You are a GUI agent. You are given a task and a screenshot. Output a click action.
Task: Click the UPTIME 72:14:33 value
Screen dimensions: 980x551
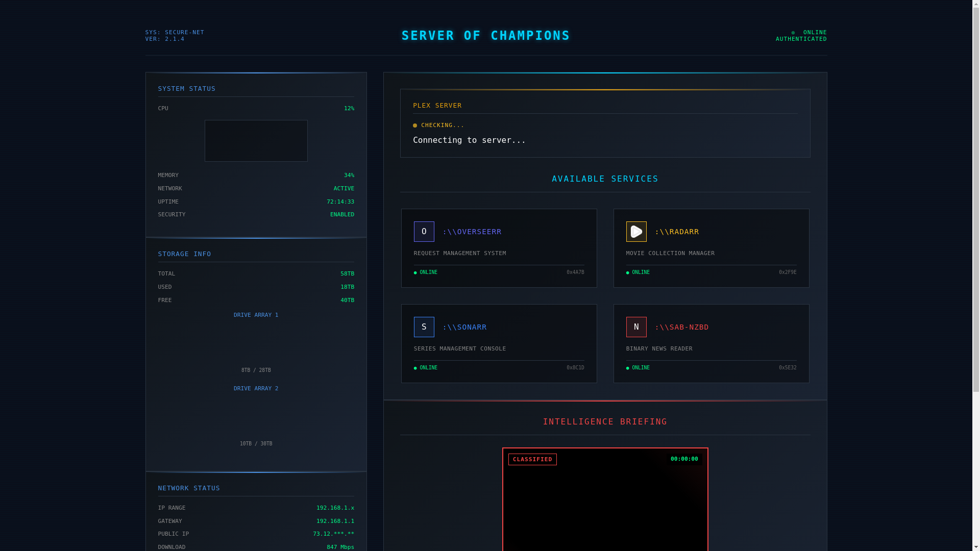(x=340, y=202)
